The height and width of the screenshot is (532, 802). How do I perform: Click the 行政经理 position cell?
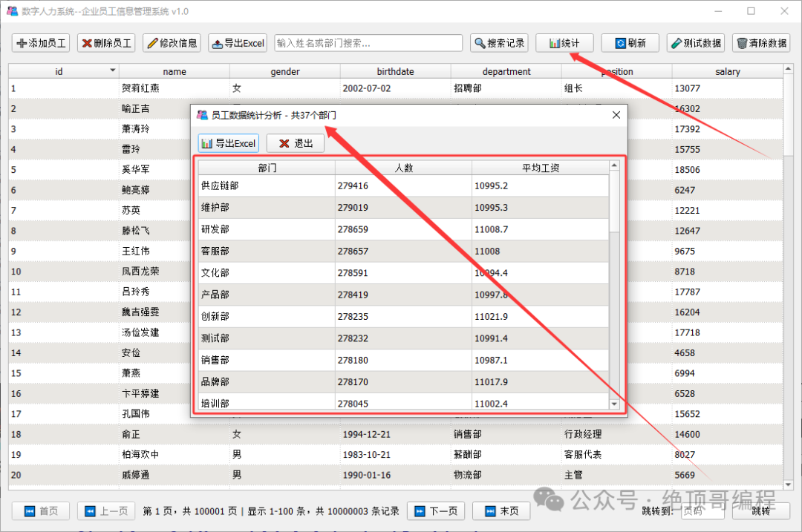click(617, 434)
